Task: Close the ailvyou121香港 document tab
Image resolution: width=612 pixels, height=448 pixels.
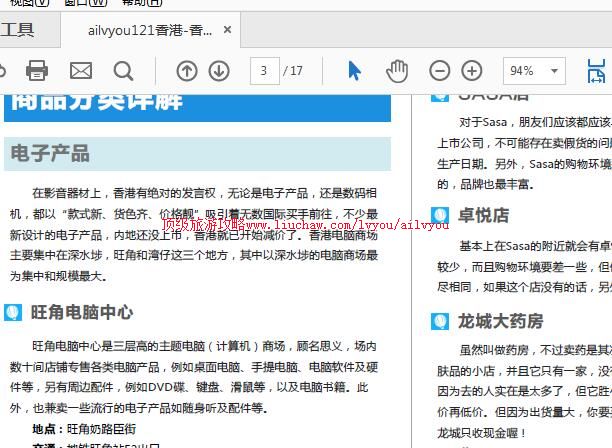Action: [x=228, y=30]
